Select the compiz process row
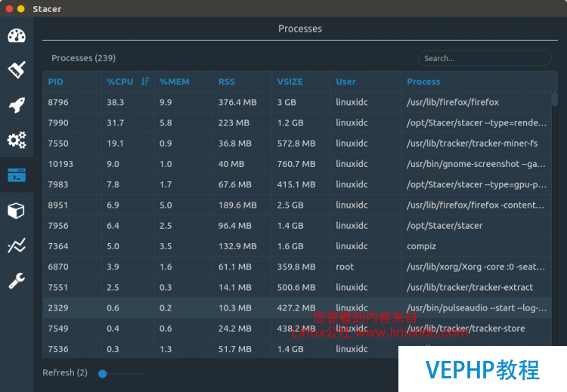 tap(297, 246)
